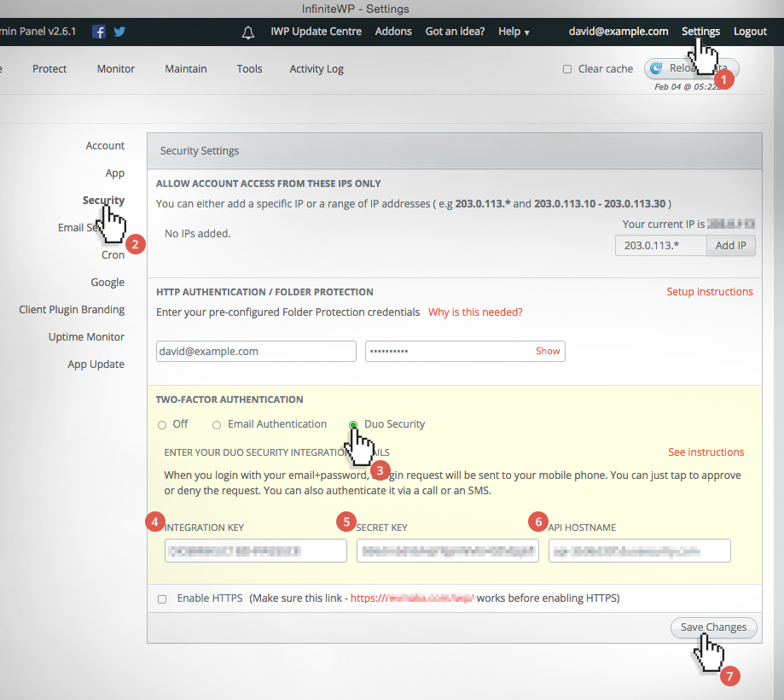The height and width of the screenshot is (700, 784).
Task: Save Changes for security settings
Action: tap(713, 627)
